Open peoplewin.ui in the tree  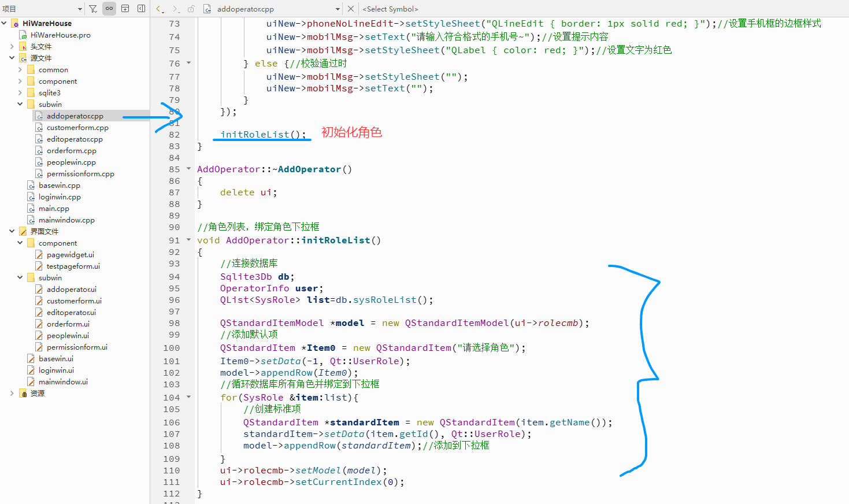tap(68, 335)
